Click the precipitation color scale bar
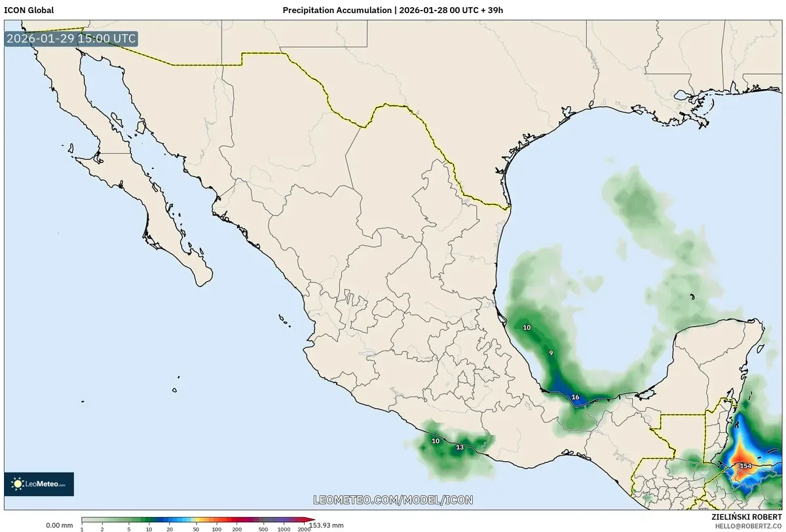The image size is (786, 532). (198, 520)
